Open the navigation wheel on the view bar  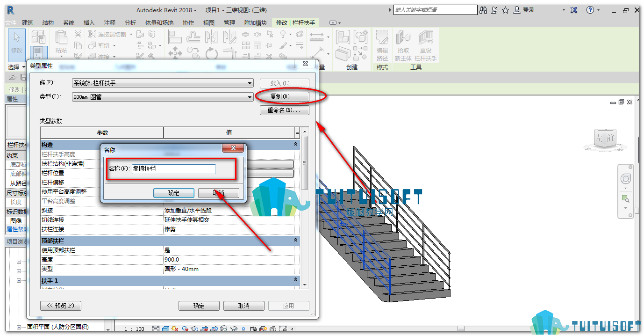(x=625, y=179)
